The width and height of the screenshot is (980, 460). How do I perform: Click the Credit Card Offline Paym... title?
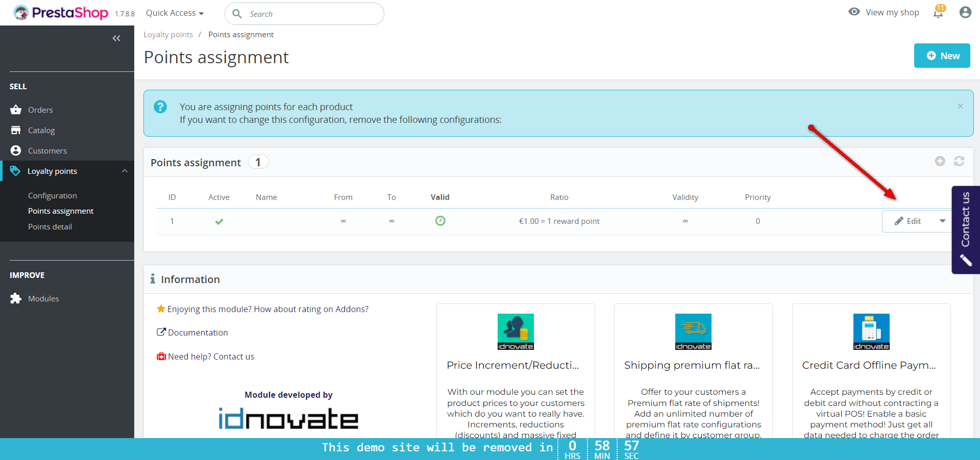(869, 365)
